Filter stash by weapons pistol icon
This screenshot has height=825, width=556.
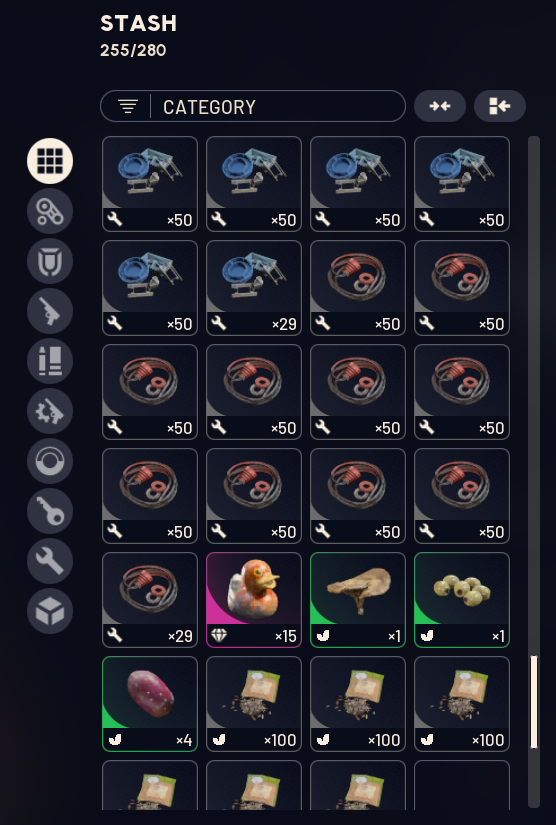point(50,311)
